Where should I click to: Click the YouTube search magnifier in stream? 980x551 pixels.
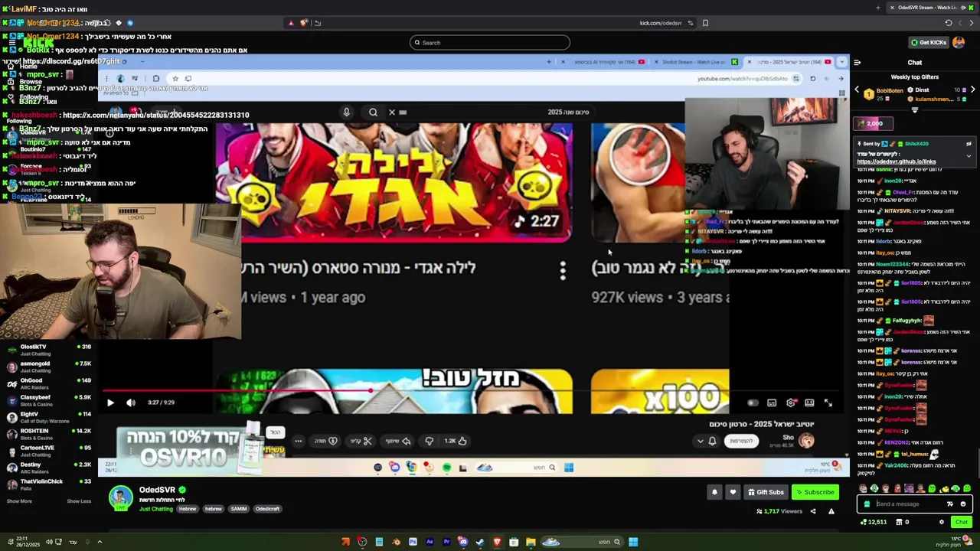(373, 112)
